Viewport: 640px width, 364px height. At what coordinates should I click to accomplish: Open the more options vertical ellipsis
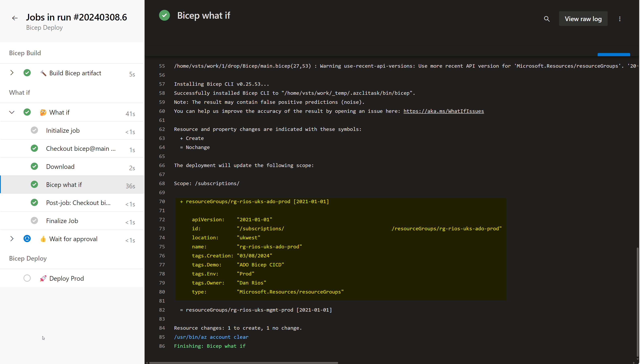[620, 19]
